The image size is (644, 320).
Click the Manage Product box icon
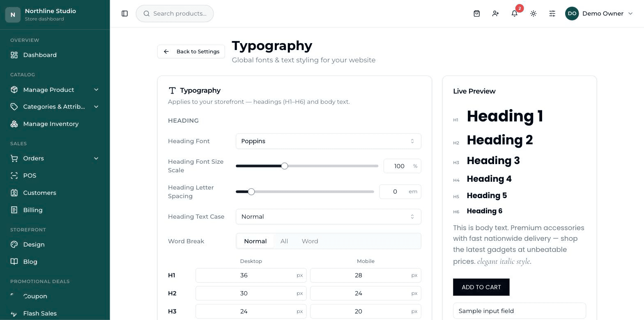pyautogui.click(x=14, y=90)
